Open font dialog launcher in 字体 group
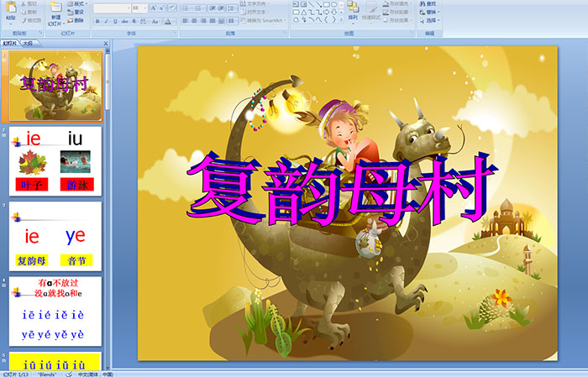 pos(175,33)
